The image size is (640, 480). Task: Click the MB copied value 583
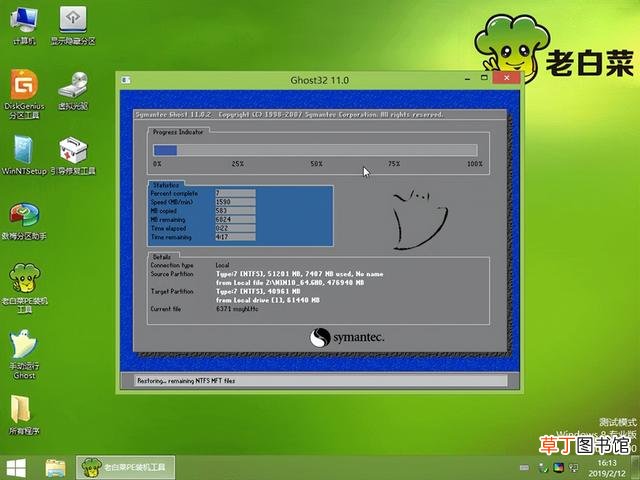pyautogui.click(x=235, y=211)
